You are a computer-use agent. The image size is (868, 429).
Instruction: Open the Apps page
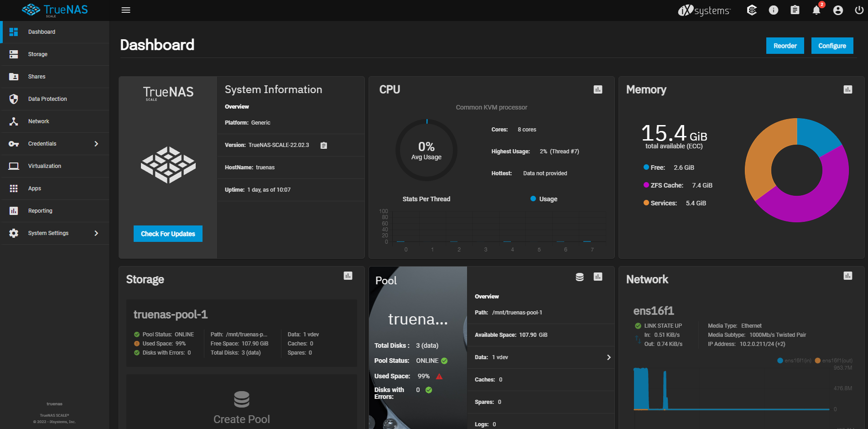coord(55,188)
